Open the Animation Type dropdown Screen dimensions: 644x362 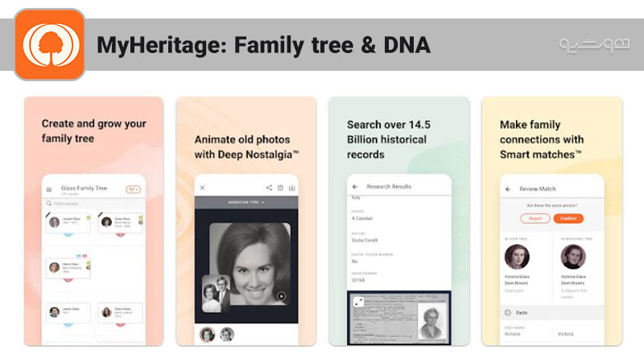coord(246,203)
